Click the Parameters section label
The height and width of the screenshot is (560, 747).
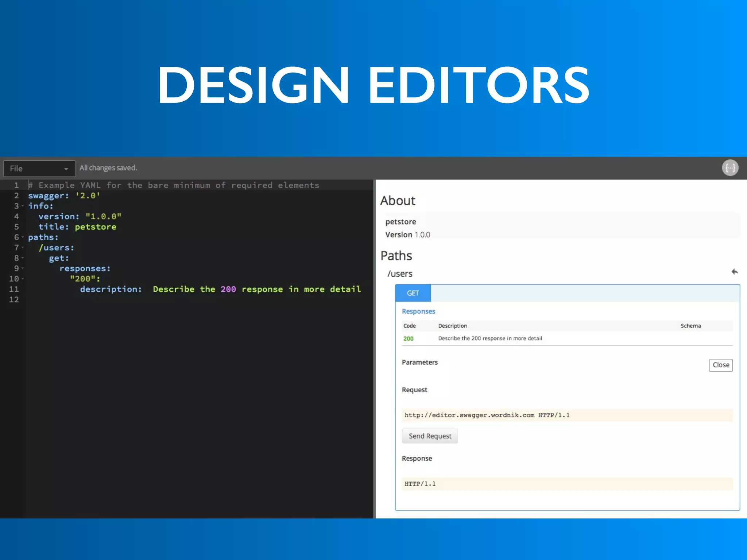pos(419,362)
